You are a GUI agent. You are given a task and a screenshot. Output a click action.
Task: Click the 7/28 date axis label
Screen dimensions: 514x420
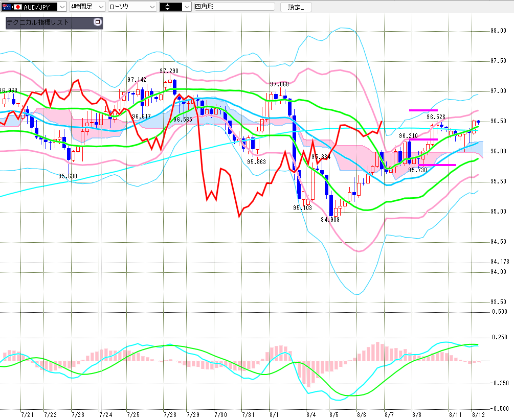pyautogui.click(x=170, y=415)
